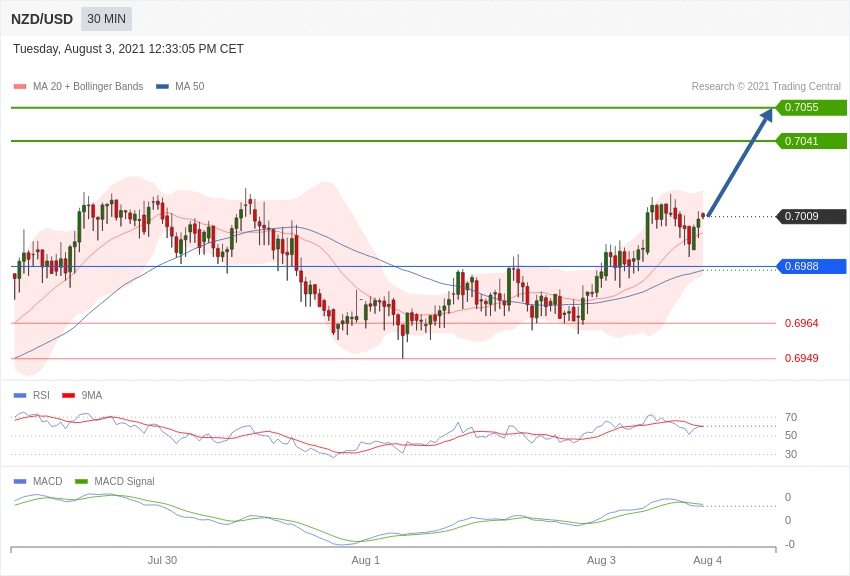
Task: Click 'Research © 2021 Trading Central' credit
Action: [766, 86]
